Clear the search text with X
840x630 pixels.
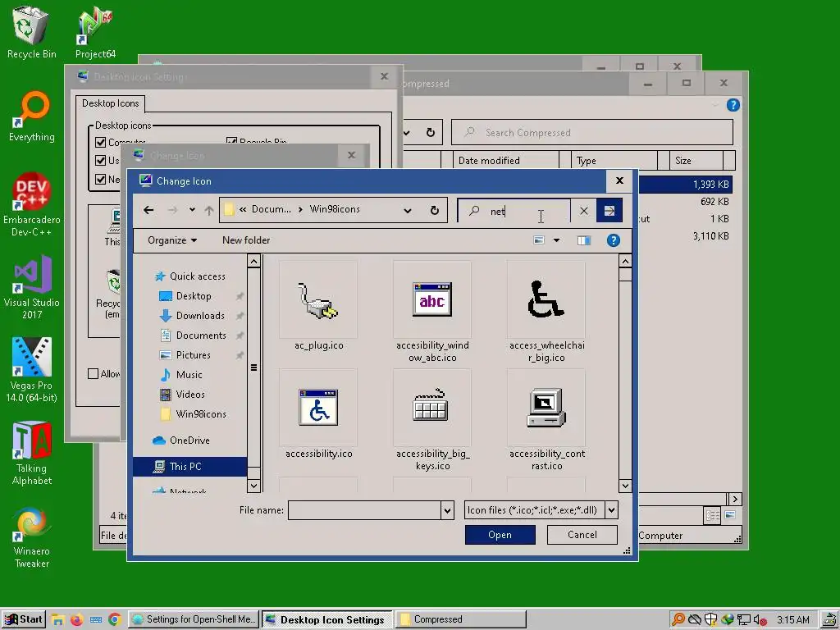click(x=583, y=211)
